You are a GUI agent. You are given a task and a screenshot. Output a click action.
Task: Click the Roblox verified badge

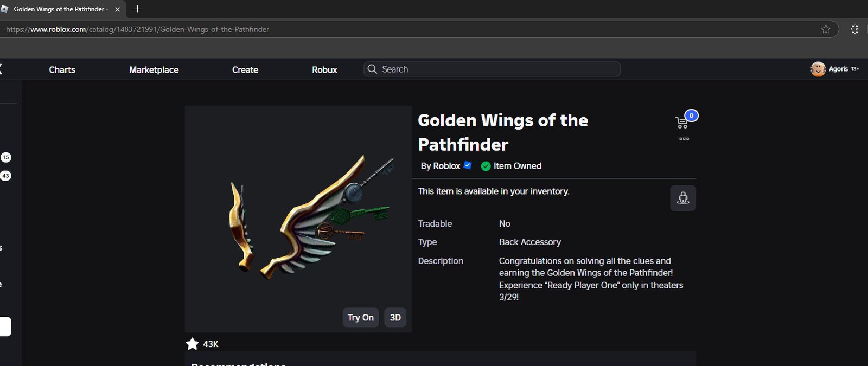pos(468,165)
